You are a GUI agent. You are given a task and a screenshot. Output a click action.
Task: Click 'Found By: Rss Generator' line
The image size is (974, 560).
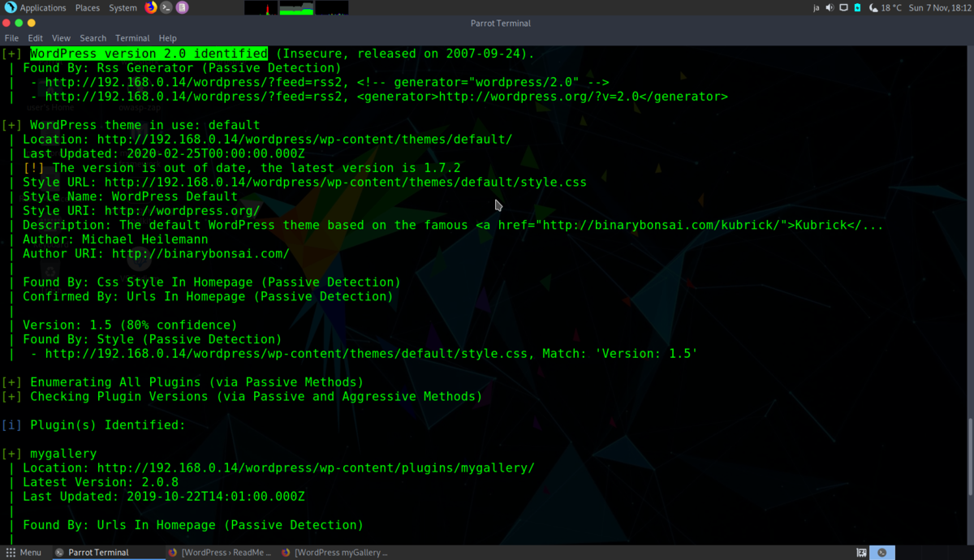tap(182, 68)
